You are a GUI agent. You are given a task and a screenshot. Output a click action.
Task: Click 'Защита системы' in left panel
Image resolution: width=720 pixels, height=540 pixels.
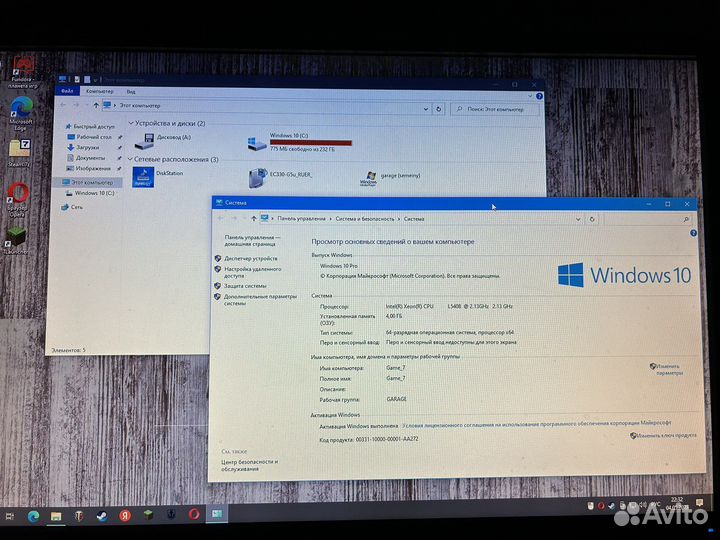(245, 285)
